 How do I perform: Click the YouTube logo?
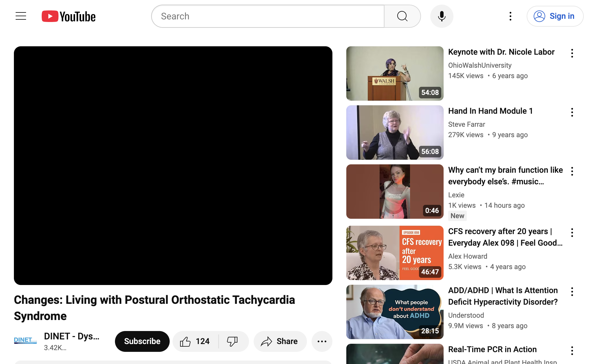coord(69,16)
